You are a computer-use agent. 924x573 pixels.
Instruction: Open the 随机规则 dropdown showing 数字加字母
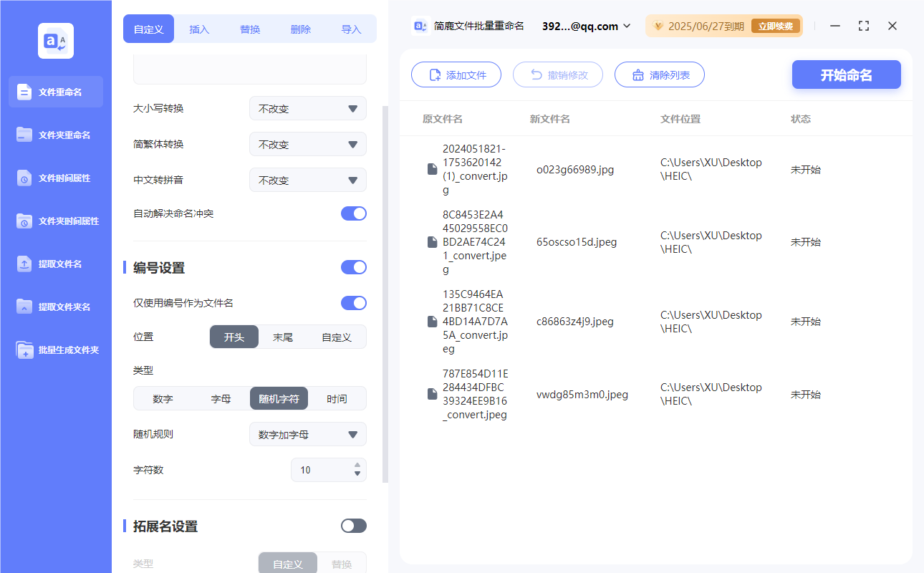307,434
